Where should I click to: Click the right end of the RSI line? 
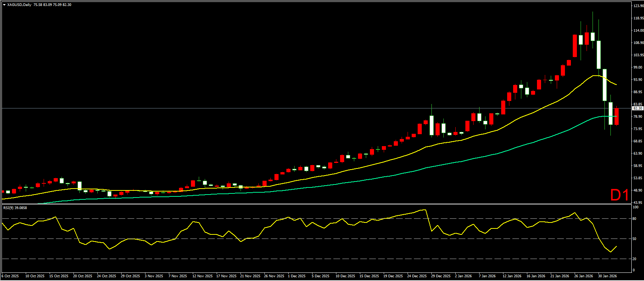(x=616, y=246)
